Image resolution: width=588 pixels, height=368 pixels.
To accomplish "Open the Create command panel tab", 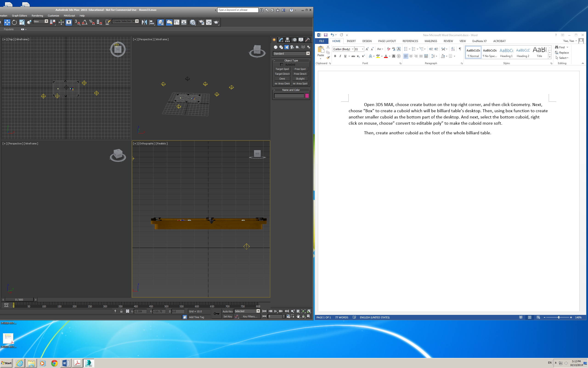I will point(274,40).
